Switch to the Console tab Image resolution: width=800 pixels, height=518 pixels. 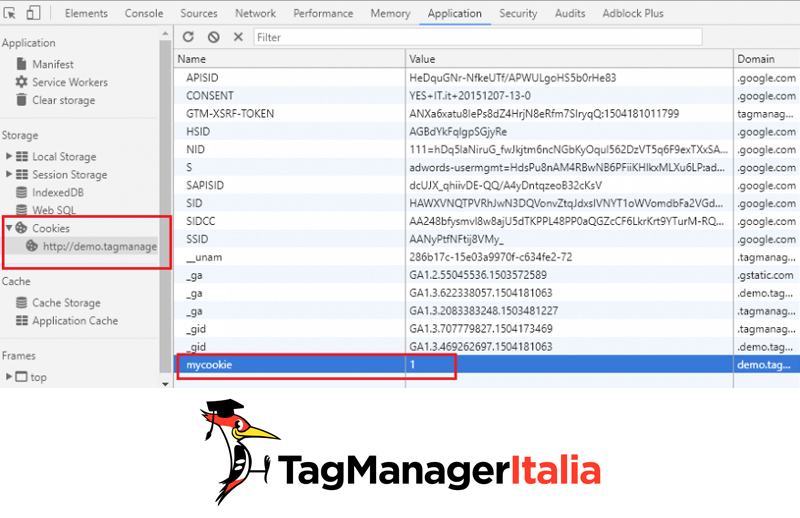pyautogui.click(x=144, y=13)
